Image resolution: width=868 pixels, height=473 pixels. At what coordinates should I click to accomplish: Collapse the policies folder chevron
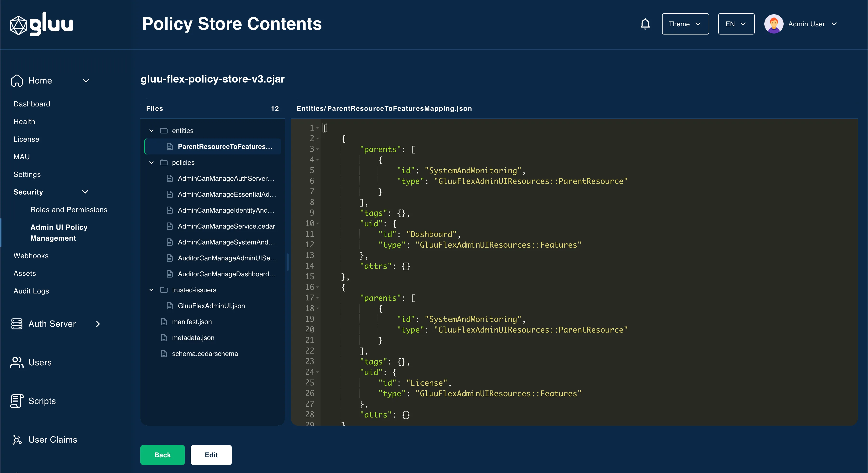pos(151,163)
